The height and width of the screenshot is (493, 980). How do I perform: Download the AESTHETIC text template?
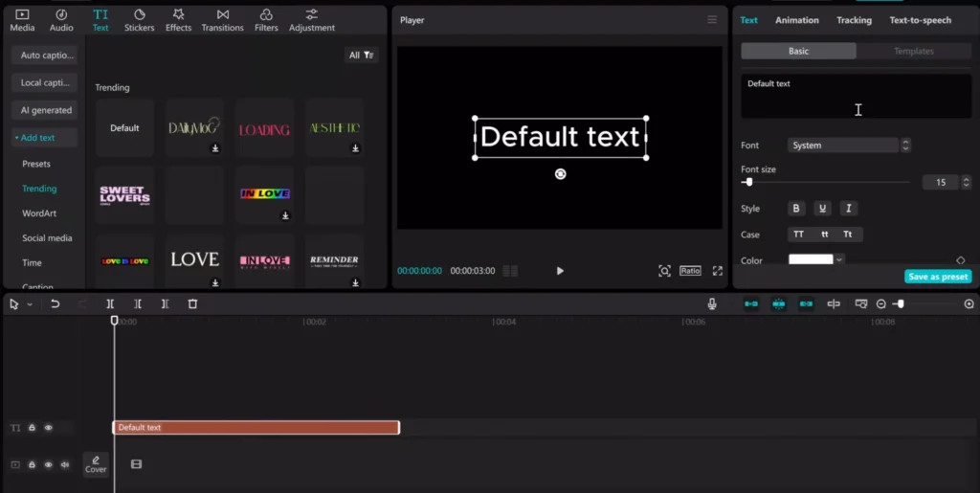coord(355,148)
